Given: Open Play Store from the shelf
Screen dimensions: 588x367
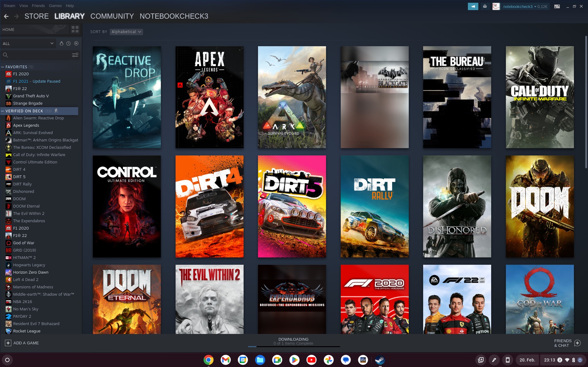Looking at the screenshot, I should tap(294, 360).
